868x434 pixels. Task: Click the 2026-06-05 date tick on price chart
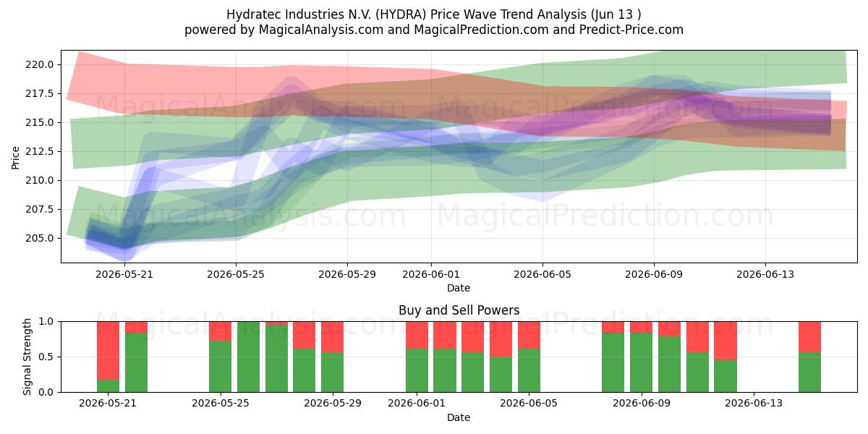(542, 274)
